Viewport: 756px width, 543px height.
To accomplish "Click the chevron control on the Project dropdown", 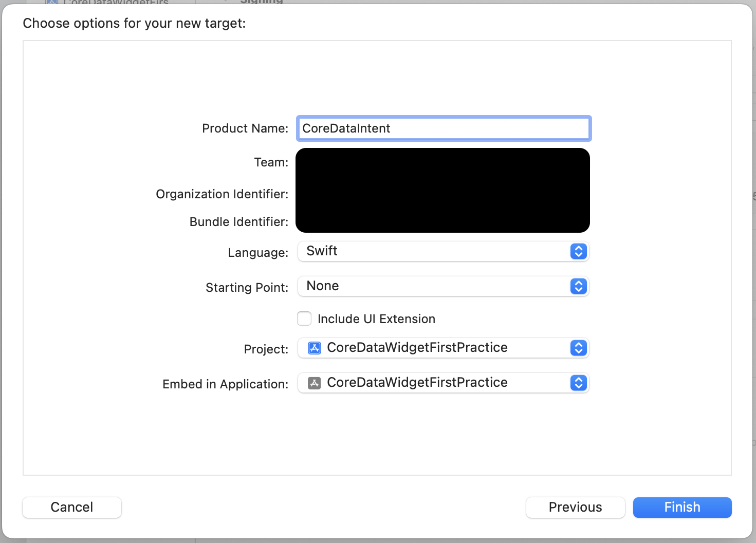I will pyautogui.click(x=578, y=348).
